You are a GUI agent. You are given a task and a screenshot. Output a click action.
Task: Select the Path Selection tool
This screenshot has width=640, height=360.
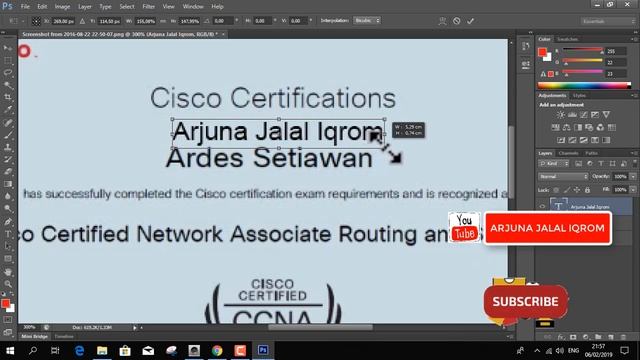pyautogui.click(x=8, y=246)
